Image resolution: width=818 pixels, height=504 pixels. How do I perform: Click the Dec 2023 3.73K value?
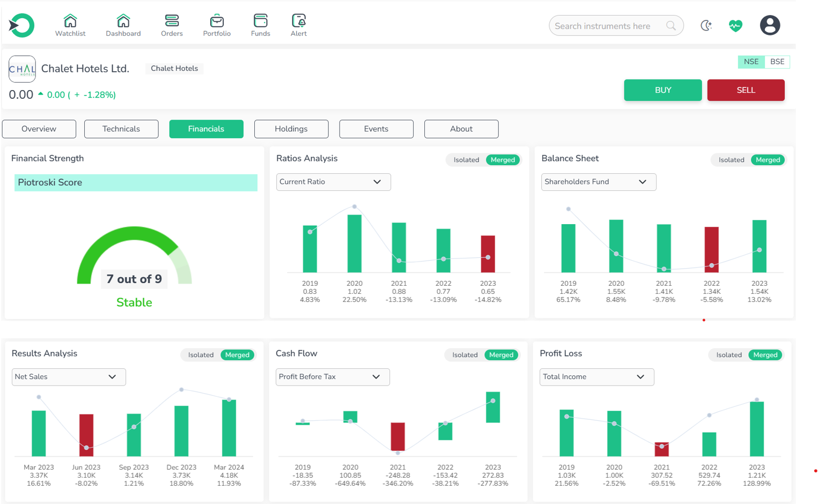pos(181,476)
